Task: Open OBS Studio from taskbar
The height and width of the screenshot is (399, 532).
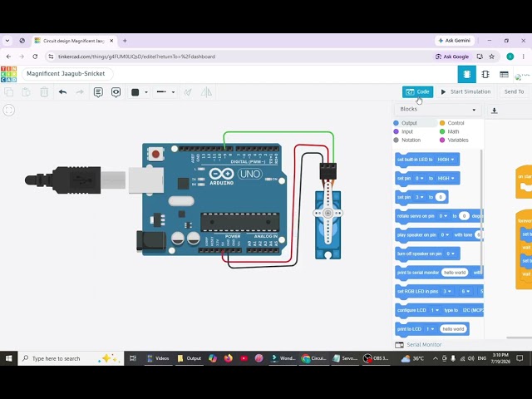Action: [x=376, y=358]
